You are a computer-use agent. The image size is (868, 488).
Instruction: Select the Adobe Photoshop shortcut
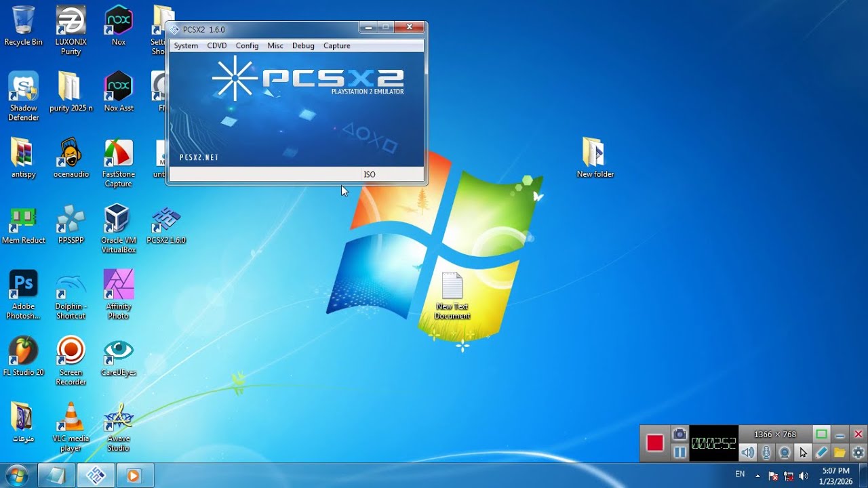tap(23, 295)
